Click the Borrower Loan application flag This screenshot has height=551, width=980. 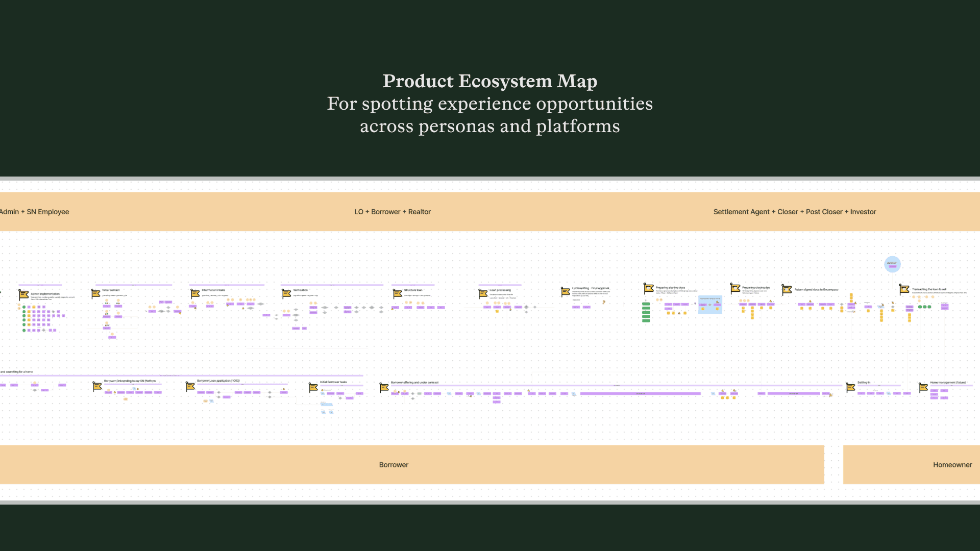tap(190, 386)
